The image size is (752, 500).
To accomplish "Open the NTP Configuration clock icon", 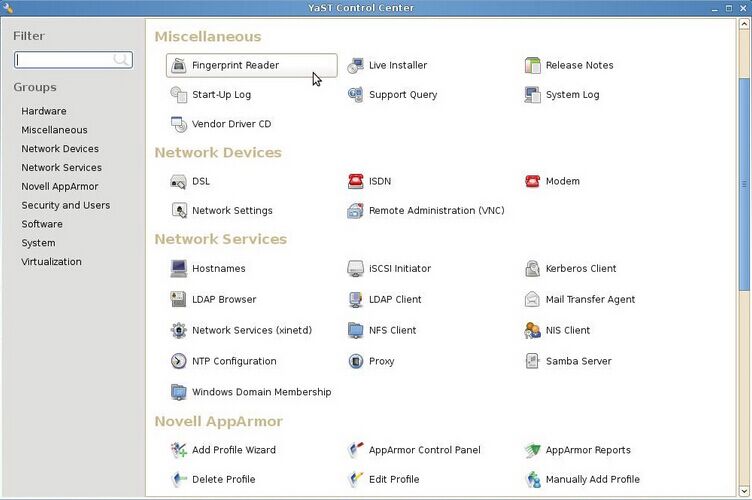I will tap(178, 361).
